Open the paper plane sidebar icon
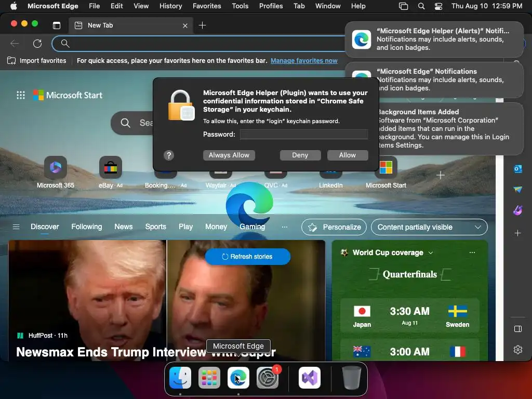 (x=518, y=190)
